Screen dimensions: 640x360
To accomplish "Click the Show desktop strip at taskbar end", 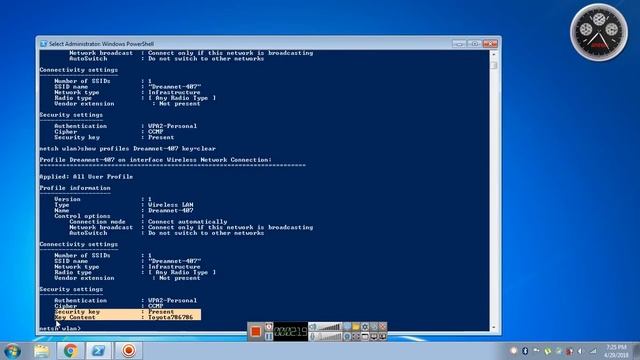I will (636, 351).
